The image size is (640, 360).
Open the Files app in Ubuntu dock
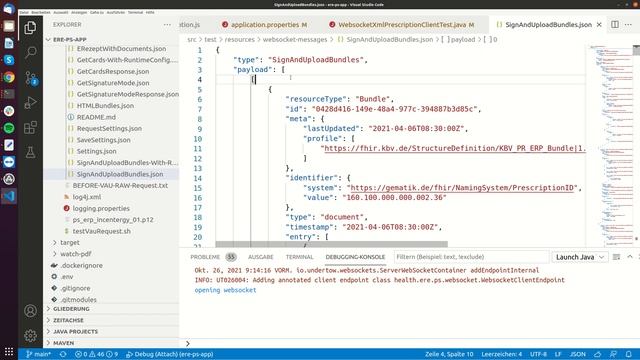9,26
